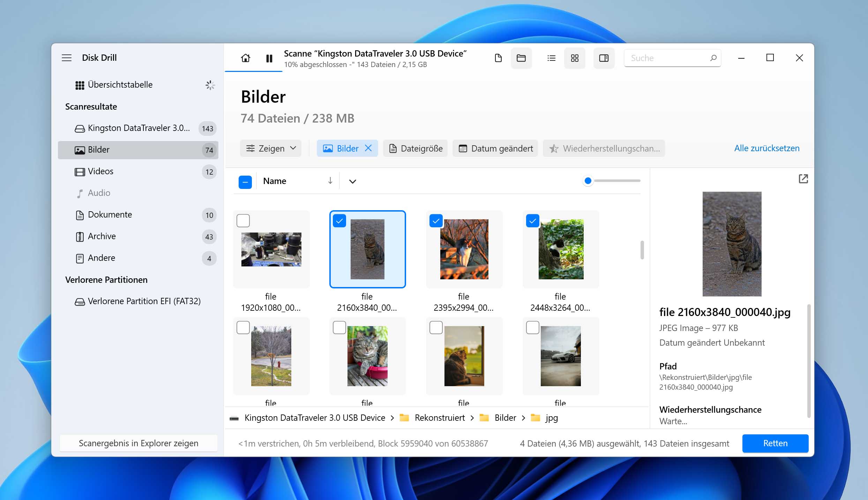This screenshot has height=500, width=868.
Task: Click the picture icon of the Bilder category
Action: (80, 150)
